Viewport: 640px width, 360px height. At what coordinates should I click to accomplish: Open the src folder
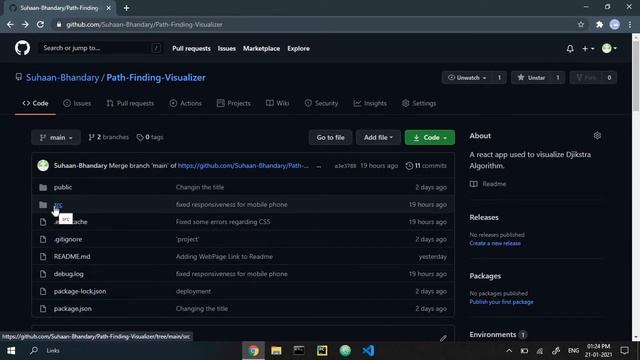[58, 204]
